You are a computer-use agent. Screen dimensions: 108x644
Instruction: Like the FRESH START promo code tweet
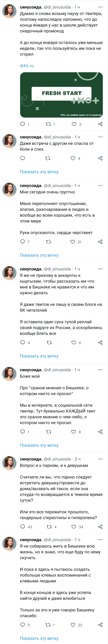[x=74, y=124]
